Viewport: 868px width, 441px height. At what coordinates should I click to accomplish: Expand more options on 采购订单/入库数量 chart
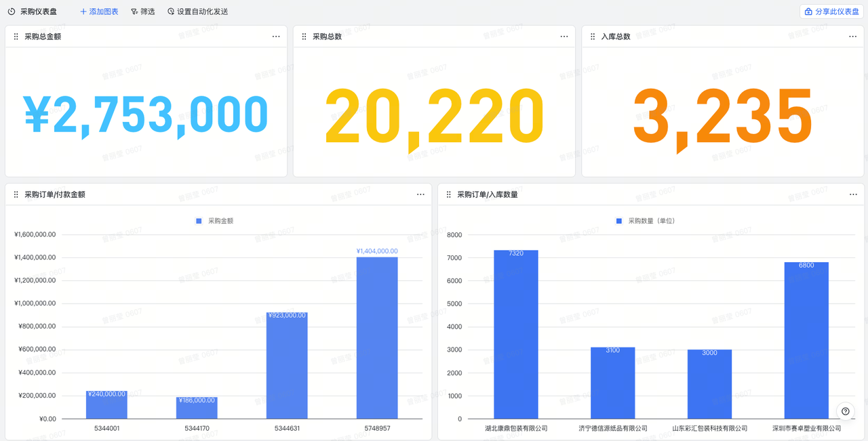[853, 194]
